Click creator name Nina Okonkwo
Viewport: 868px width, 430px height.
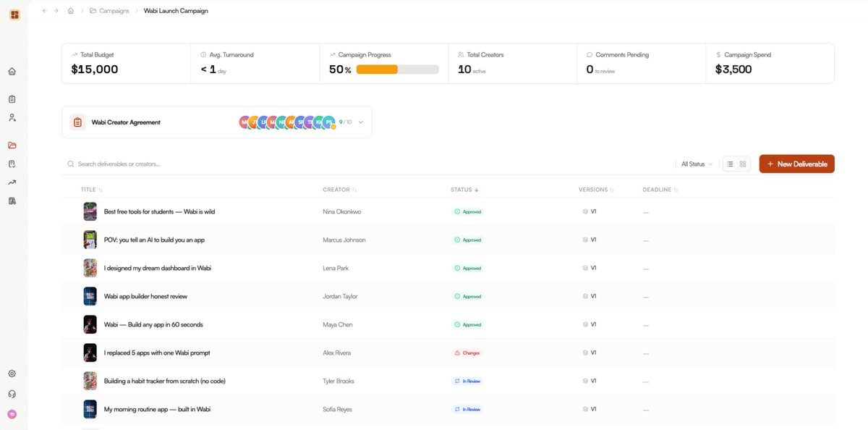pos(343,212)
